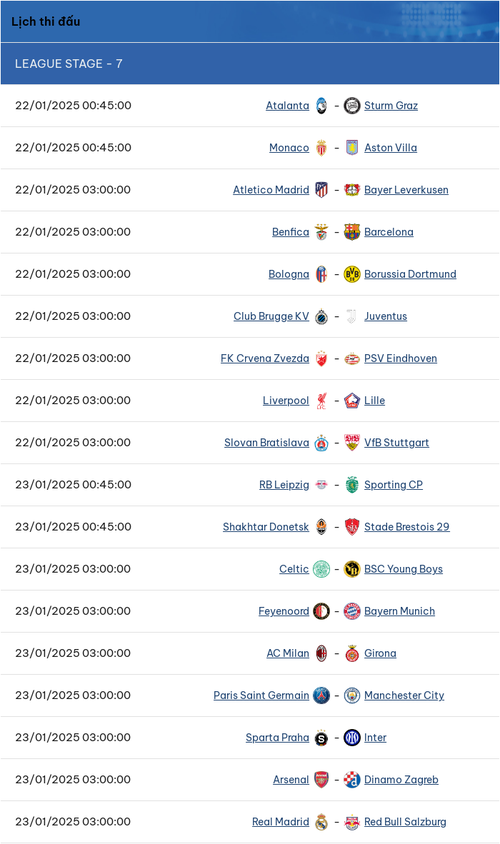This screenshot has height=844, width=500.
Task: Click the LEAGUE STAGE - 7 header
Action: tap(250, 64)
